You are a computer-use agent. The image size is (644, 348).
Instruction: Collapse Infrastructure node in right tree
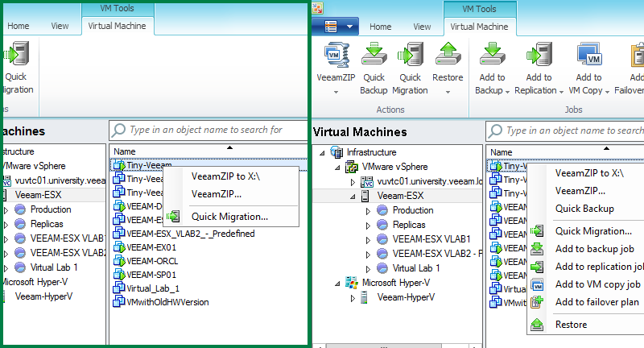point(323,153)
